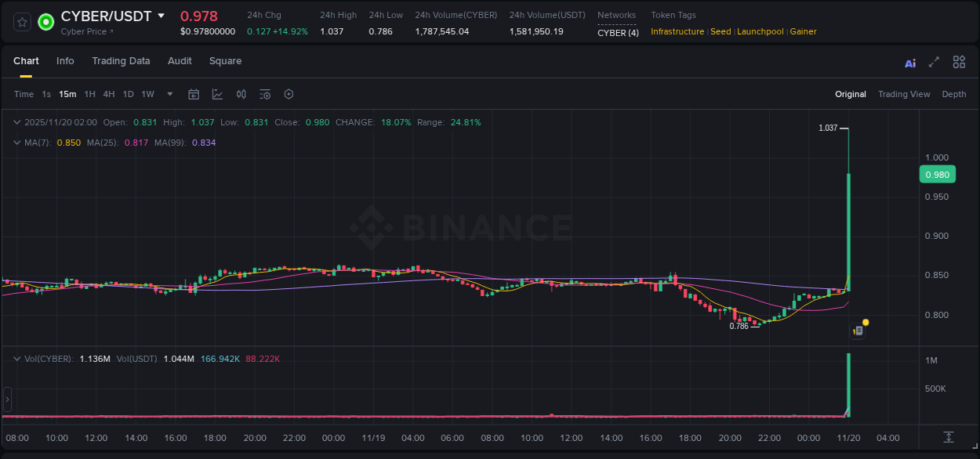980x459 pixels.
Task: Open the extra timeframes dropdown arrow
Action: click(x=169, y=94)
